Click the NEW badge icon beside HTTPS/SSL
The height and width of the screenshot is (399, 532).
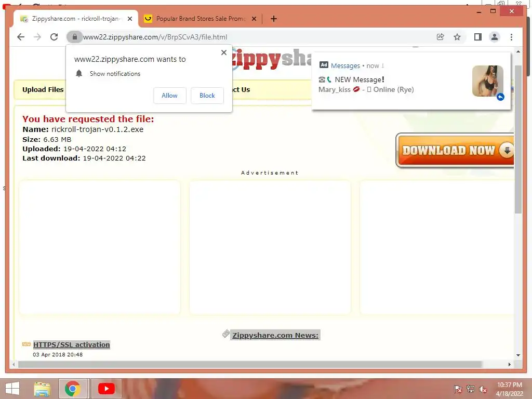[x=26, y=344]
